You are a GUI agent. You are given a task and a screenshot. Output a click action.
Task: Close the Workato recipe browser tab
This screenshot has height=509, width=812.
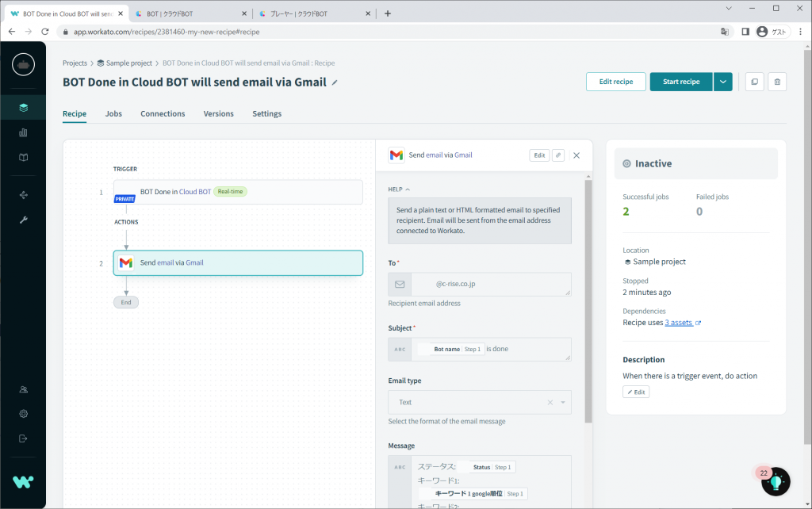click(121, 14)
